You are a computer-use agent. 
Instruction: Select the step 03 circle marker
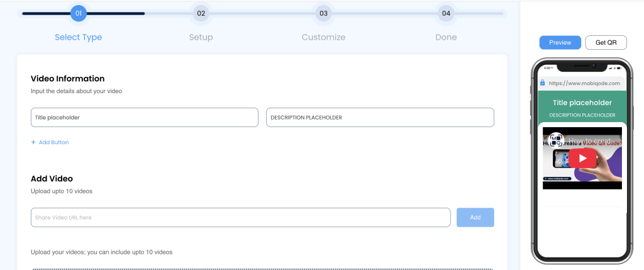(x=323, y=13)
